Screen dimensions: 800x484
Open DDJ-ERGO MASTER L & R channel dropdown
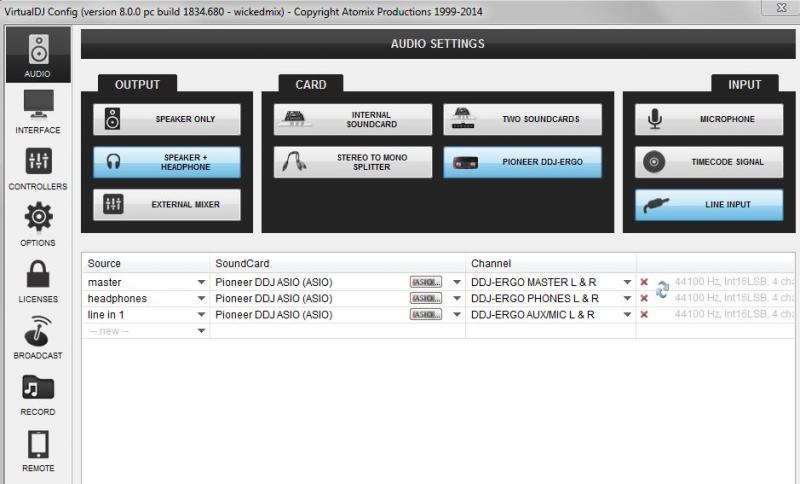(x=627, y=282)
